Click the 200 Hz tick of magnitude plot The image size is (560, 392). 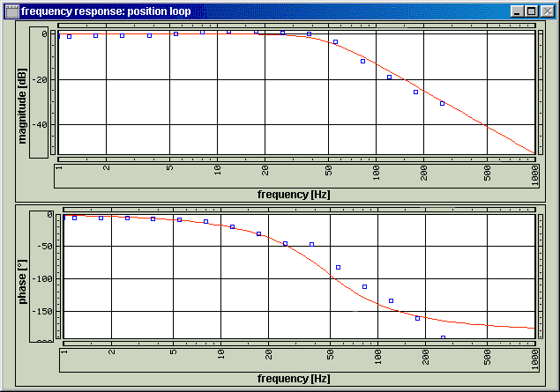[x=424, y=173]
